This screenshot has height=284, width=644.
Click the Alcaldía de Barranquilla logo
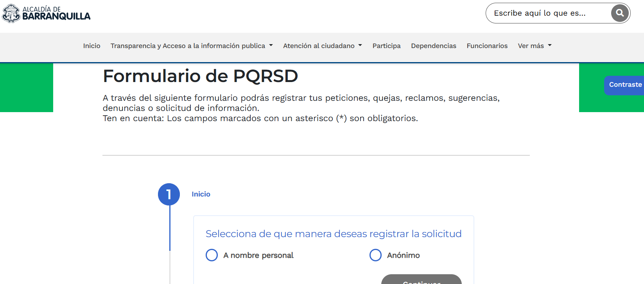pyautogui.click(x=46, y=14)
